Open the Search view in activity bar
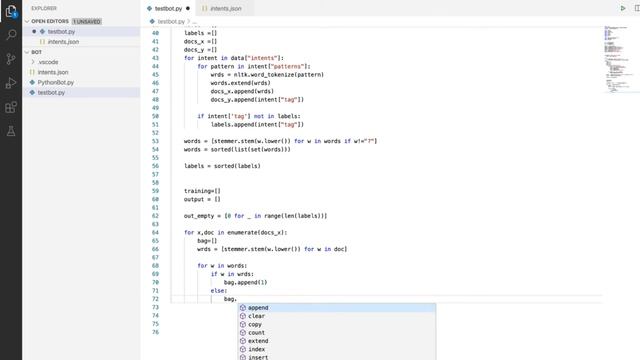Image resolution: width=640 pixels, height=360 pixels. tap(11, 35)
